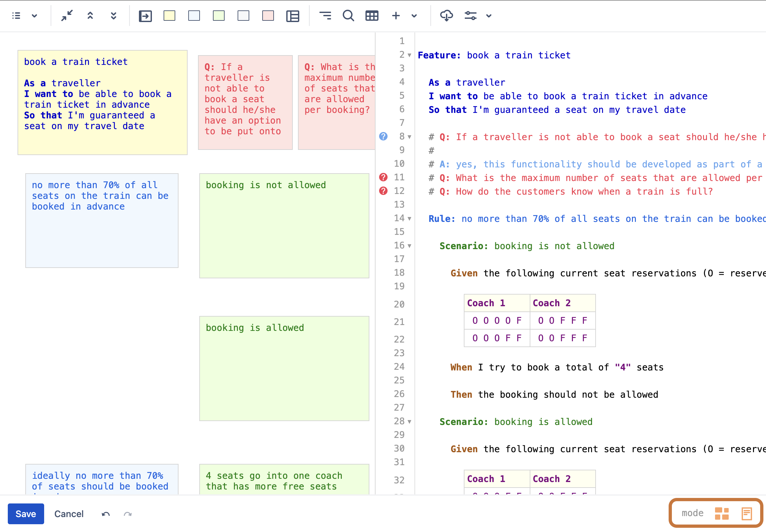Select the pink 'If a traveller is' question card

245,102
